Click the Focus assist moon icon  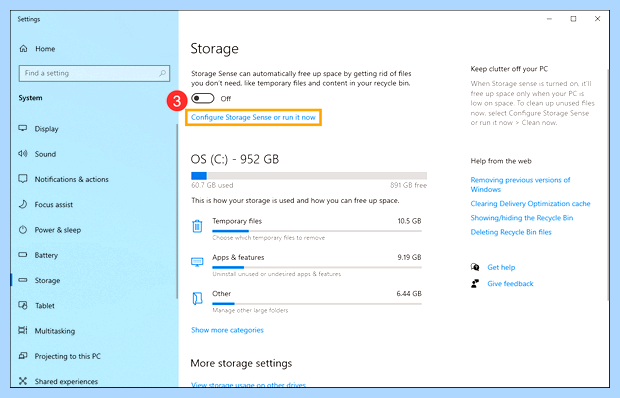[x=23, y=204]
